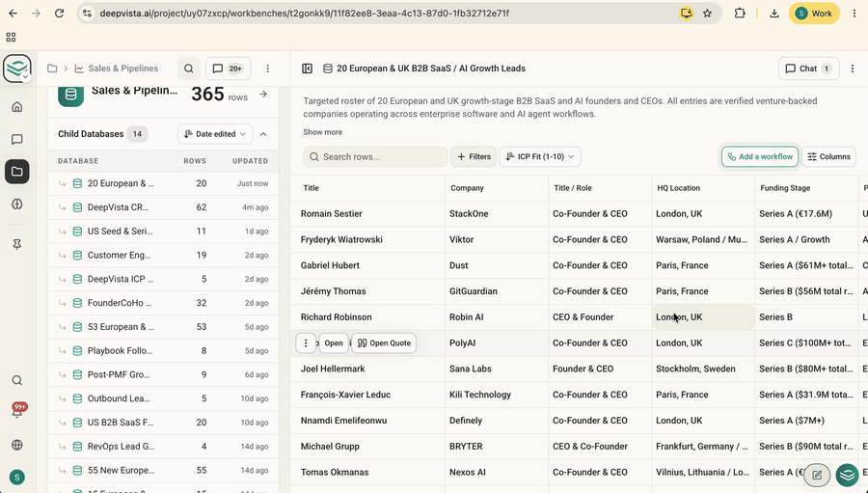Image resolution: width=868 pixels, height=493 pixels.
Task: Collapse the Child Databases section
Action: point(263,134)
